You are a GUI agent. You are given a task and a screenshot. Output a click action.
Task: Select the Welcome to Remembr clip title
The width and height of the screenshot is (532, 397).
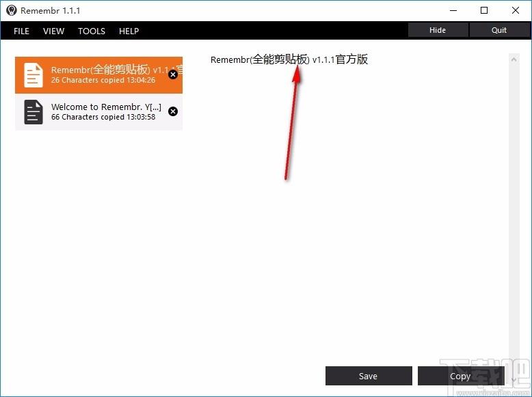pos(106,107)
